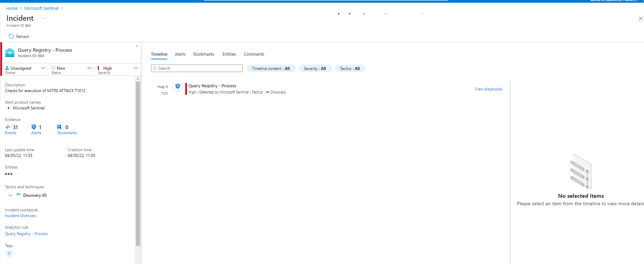Click the Alerts shield icon in Evidence
Viewport: 644px width, 264px height.
coord(34,127)
